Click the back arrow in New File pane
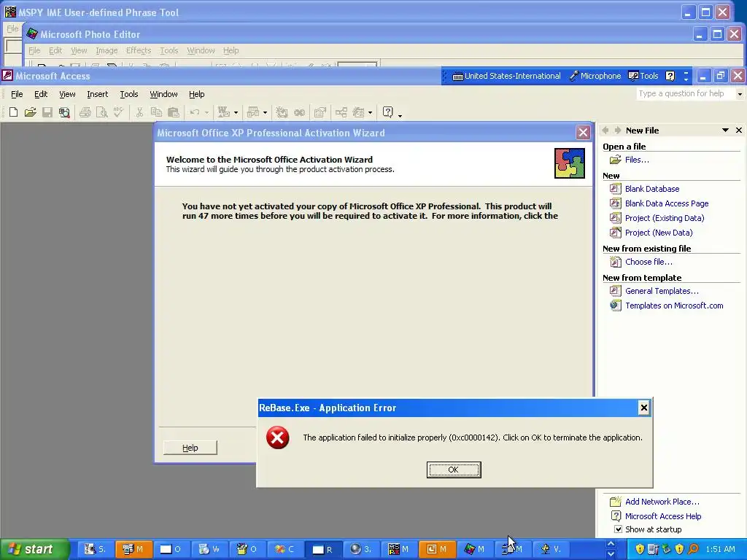747x560 pixels. pos(605,130)
